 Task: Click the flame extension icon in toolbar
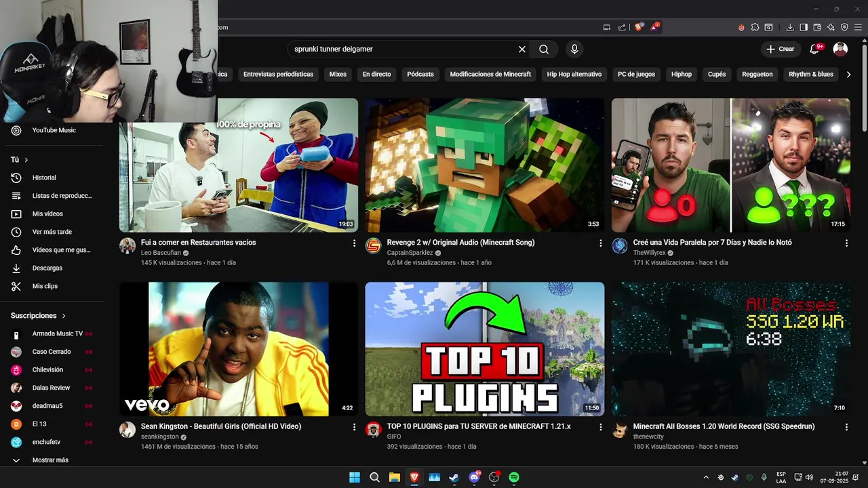coord(741,27)
